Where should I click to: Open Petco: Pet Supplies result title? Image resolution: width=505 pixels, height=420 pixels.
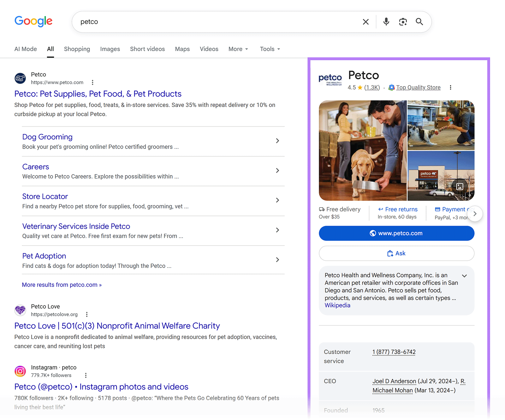[98, 94]
